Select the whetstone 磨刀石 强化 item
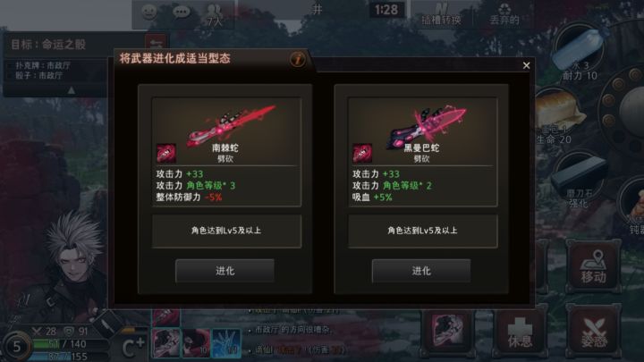Screen dimensions: 644x362 [x=579, y=181]
